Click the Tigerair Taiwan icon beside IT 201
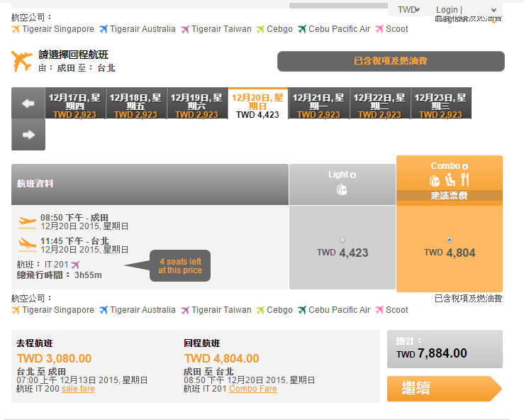Viewport: 524px width, 420px height. (x=75, y=265)
